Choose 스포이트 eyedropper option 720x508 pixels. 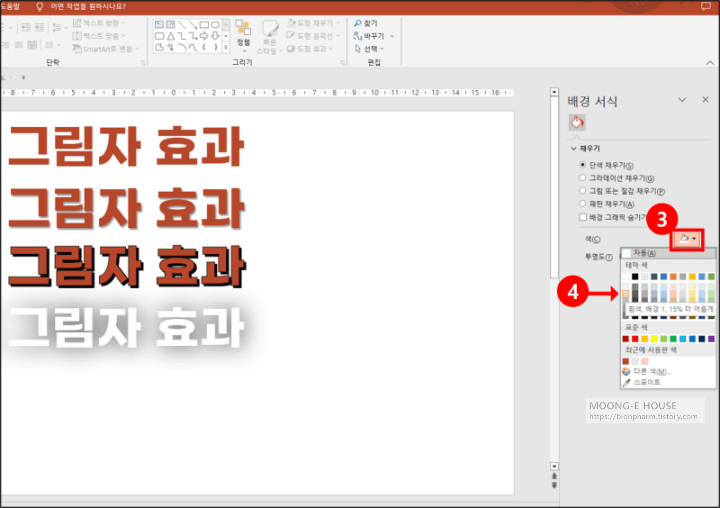[642, 382]
